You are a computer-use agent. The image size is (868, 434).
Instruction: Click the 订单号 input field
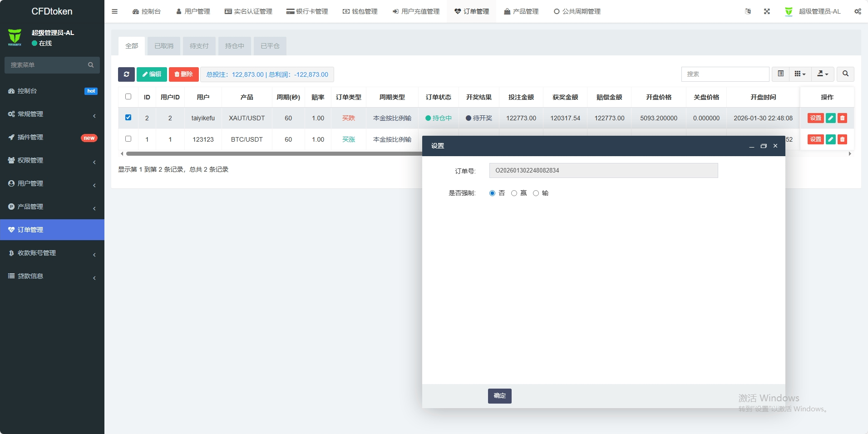(604, 171)
